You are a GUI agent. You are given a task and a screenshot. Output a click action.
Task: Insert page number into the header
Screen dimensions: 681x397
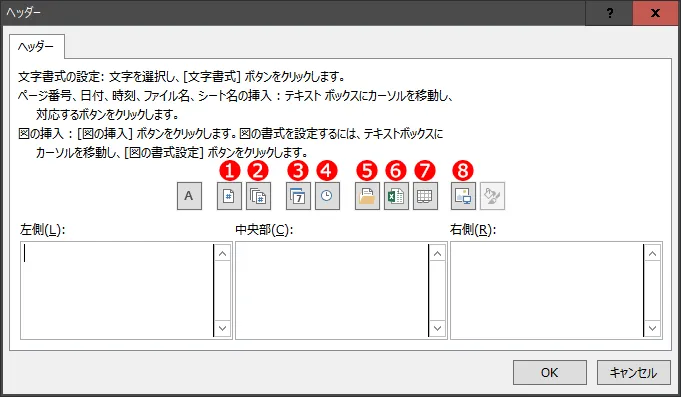[229, 196]
